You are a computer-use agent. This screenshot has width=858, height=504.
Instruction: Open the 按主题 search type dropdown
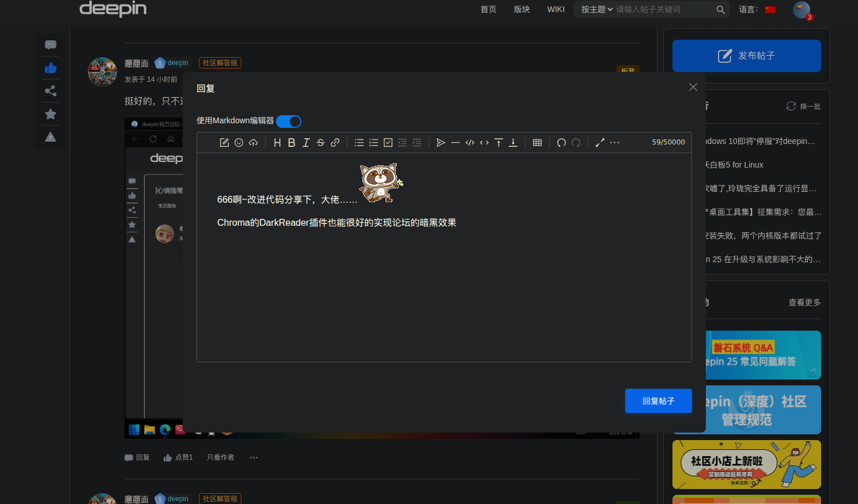tap(597, 9)
